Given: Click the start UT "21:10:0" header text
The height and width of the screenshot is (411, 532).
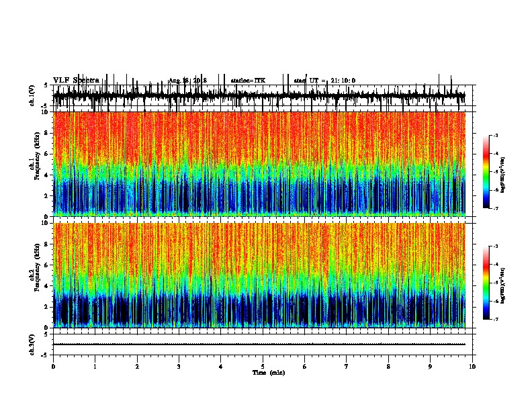Looking at the screenshot, I should [x=343, y=81].
